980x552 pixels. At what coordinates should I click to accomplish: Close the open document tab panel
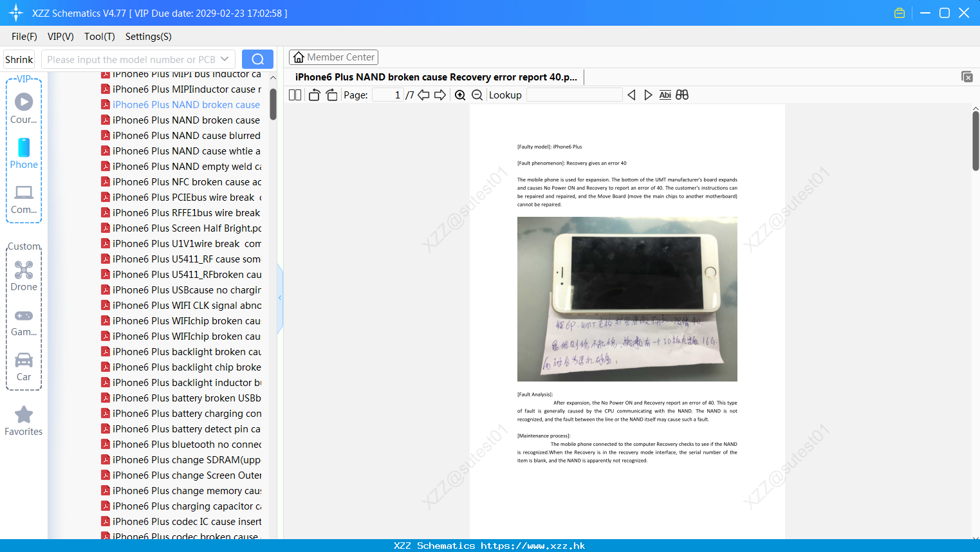966,77
